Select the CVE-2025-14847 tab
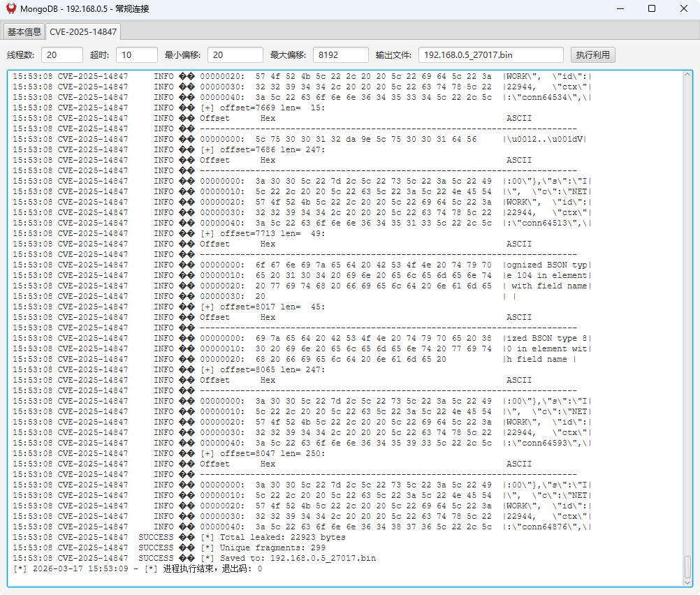 [83, 31]
